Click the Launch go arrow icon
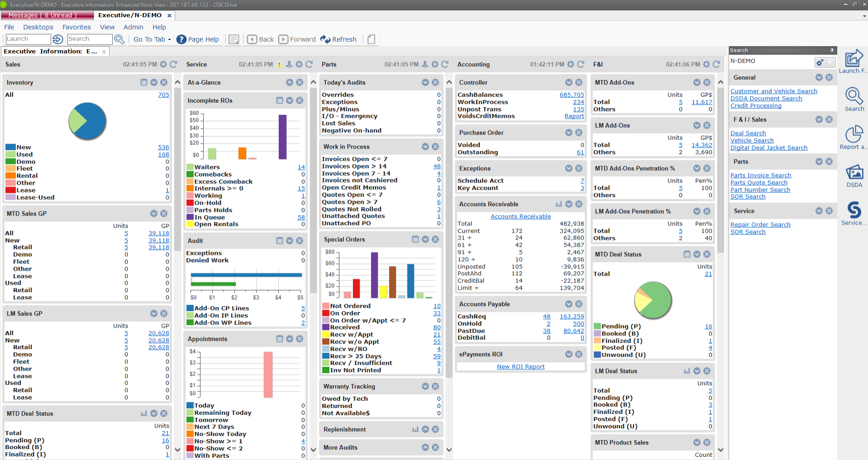The width and height of the screenshot is (868, 460). click(58, 39)
